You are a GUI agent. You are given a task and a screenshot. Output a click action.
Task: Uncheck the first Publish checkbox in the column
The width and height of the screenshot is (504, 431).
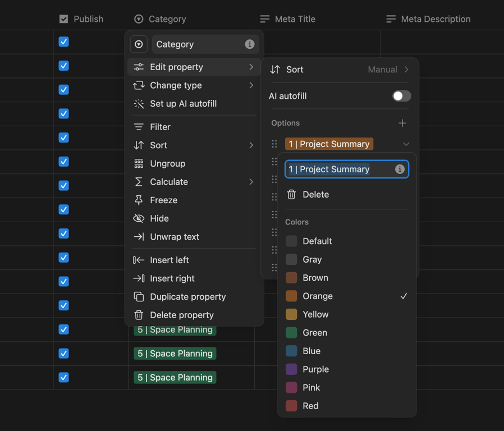pos(64,42)
